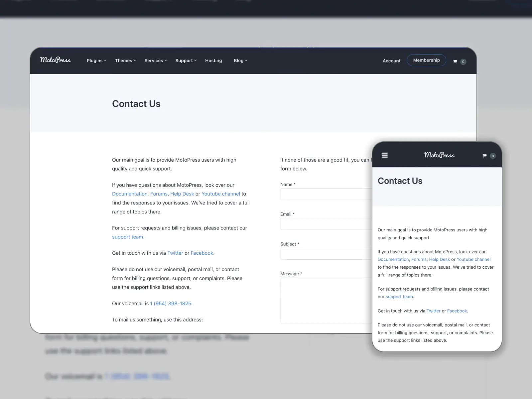The width and height of the screenshot is (532, 399).
Task: Focus the Name input field
Action: click(326, 194)
